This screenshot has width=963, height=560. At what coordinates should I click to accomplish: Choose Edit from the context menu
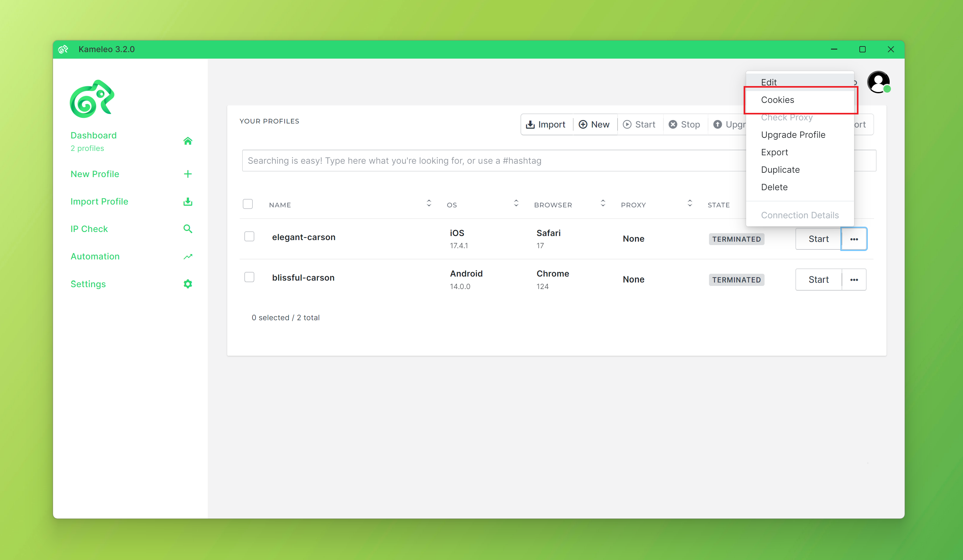800,82
